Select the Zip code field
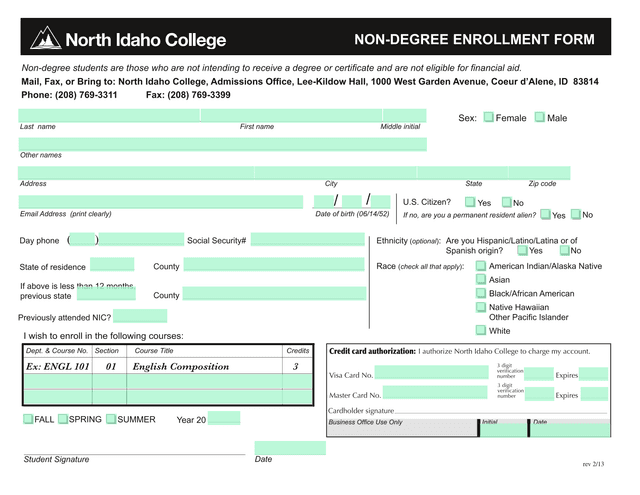This screenshot has width=640, height=495. pos(539,173)
